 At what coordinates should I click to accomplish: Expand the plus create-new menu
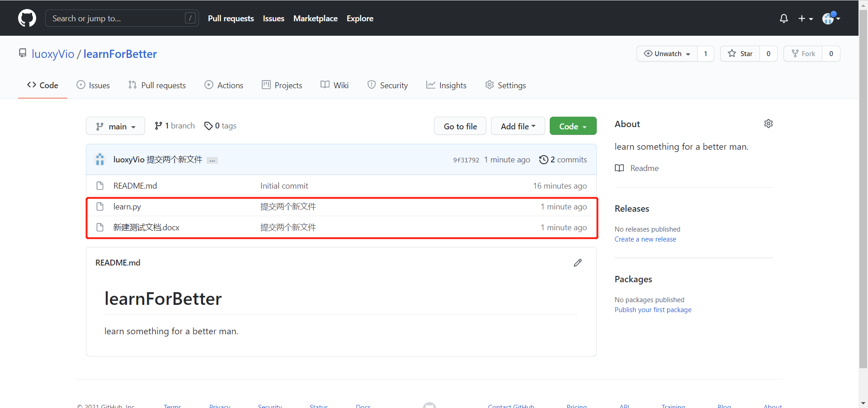coord(806,19)
